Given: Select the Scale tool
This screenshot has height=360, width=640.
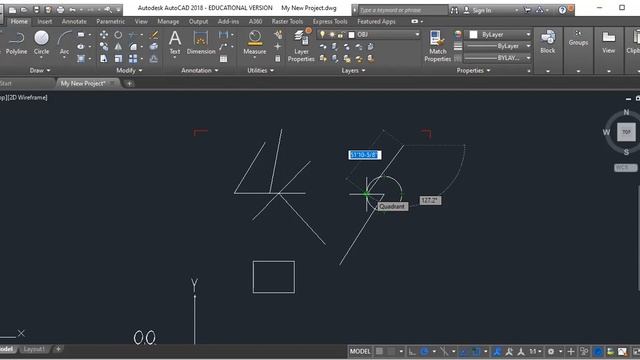Looking at the screenshot, I should pyautogui.click(x=118, y=59).
